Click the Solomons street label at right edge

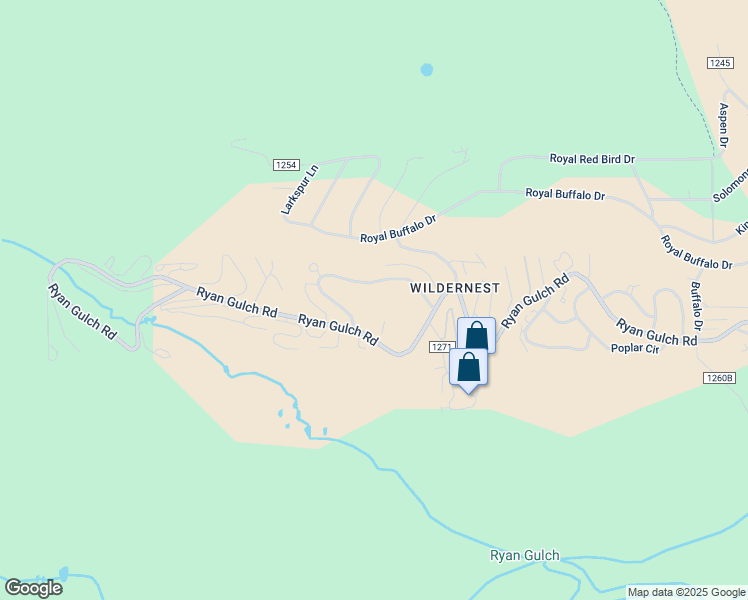pyautogui.click(x=730, y=186)
